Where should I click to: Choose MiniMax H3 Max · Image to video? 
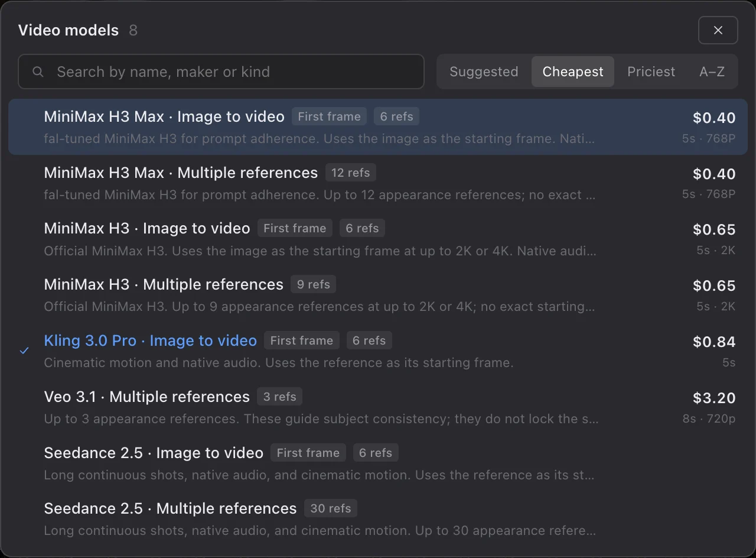point(378,126)
